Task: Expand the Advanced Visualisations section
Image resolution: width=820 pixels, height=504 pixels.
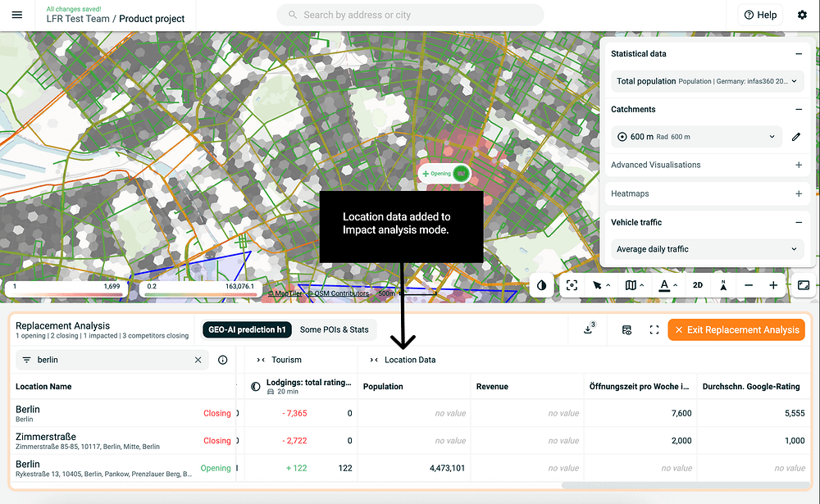Action: click(x=799, y=165)
